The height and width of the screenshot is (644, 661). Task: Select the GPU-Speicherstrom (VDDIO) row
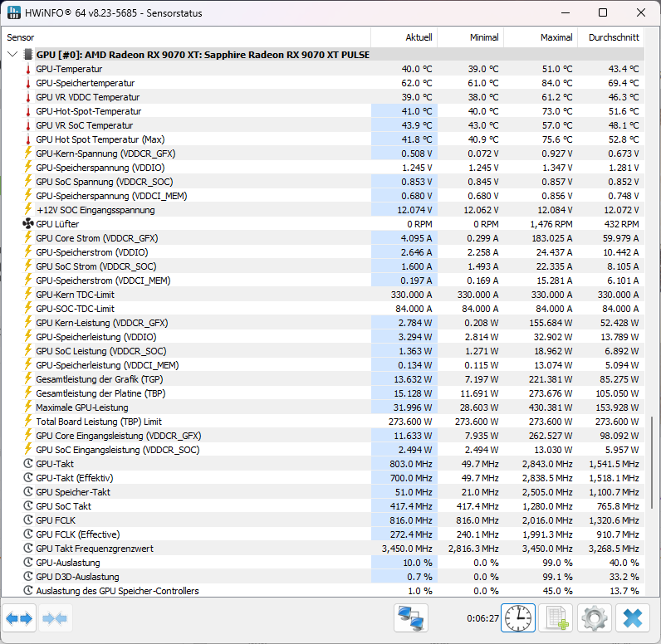point(333,252)
